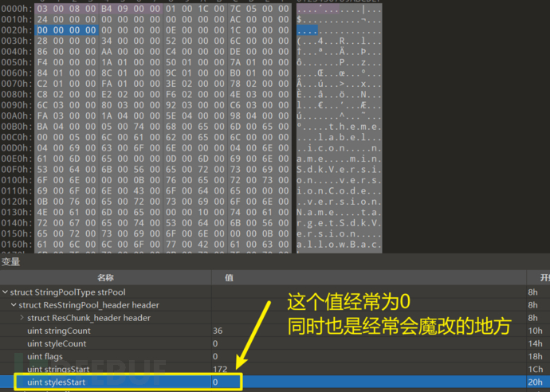
Task: Select the uint stringsStart row
Action: click(275, 369)
